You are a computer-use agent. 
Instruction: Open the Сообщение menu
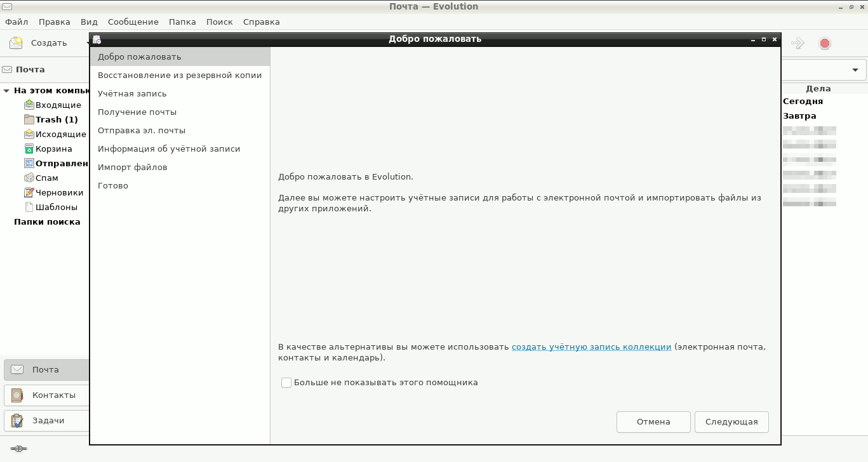[133, 22]
